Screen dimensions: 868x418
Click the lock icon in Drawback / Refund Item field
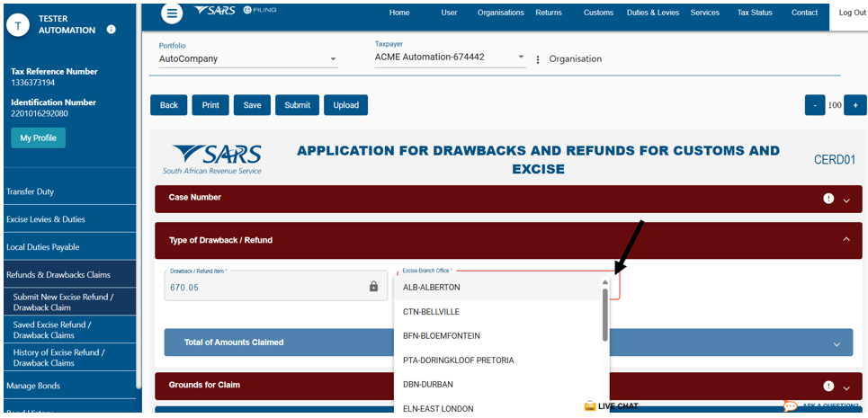point(373,287)
